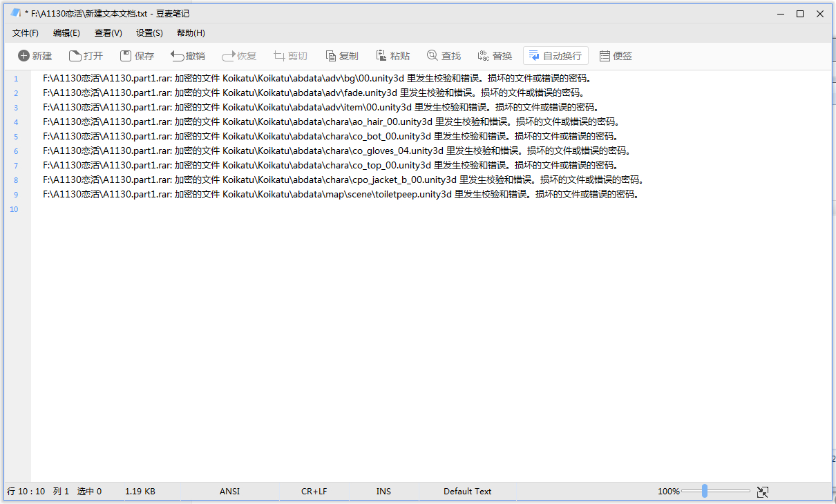The height and width of the screenshot is (504, 836).
Task: Paste using the 粘贴 button
Action: [393, 56]
